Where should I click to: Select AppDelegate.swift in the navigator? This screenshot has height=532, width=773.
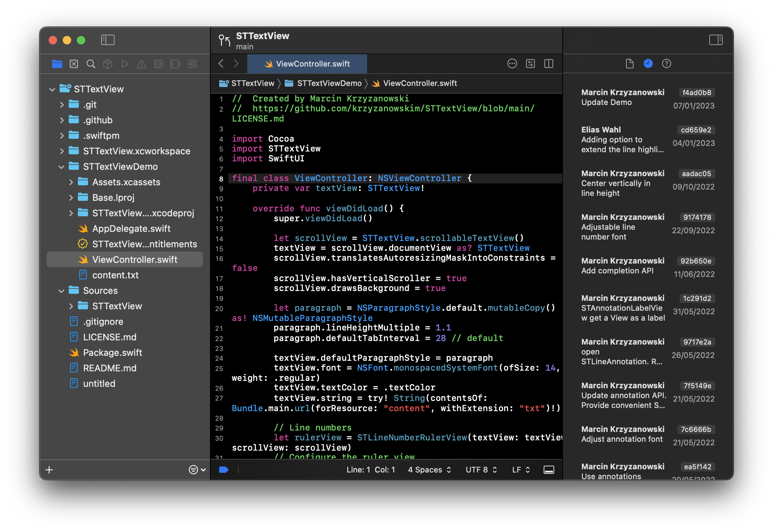pyautogui.click(x=125, y=229)
